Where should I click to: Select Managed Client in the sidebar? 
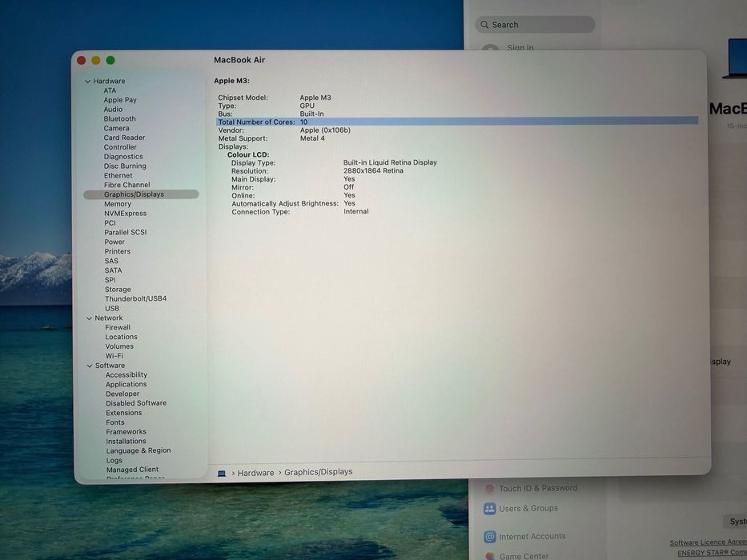(132, 470)
